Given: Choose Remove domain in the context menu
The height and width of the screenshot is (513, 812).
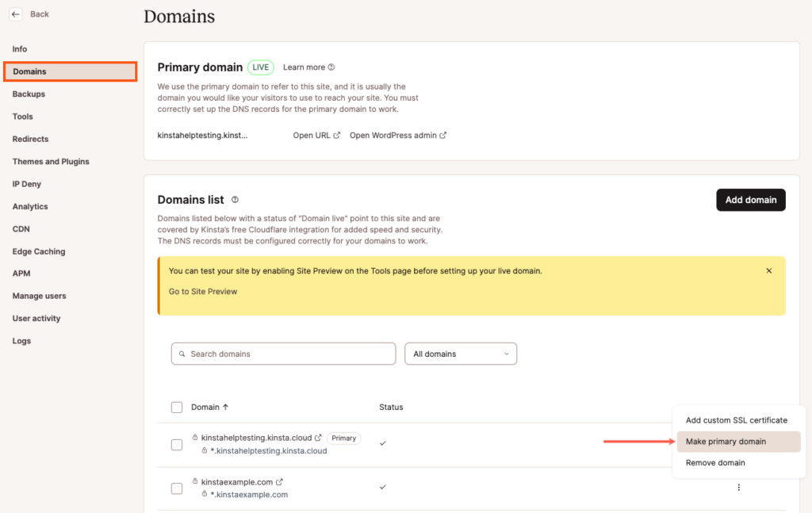Looking at the screenshot, I should (x=714, y=462).
